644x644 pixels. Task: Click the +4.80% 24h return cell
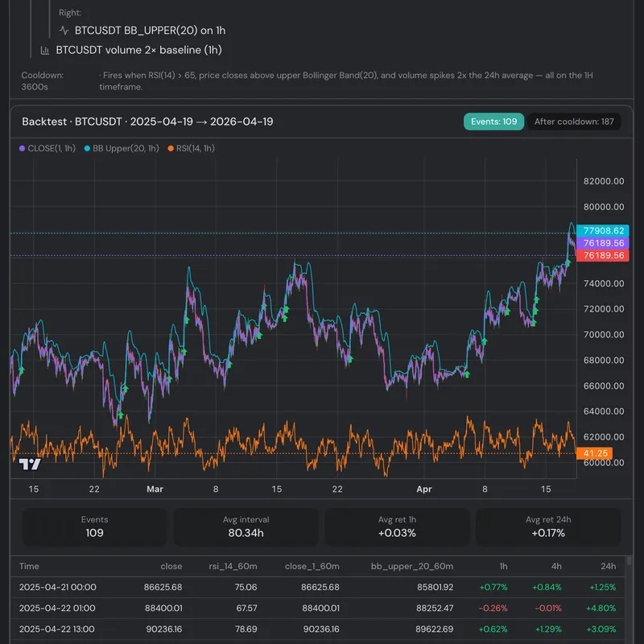[601, 609]
